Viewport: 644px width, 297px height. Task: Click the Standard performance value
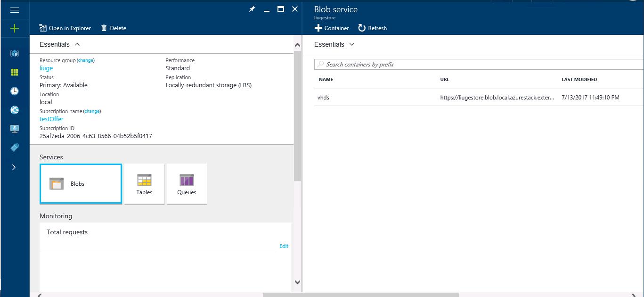coord(178,68)
